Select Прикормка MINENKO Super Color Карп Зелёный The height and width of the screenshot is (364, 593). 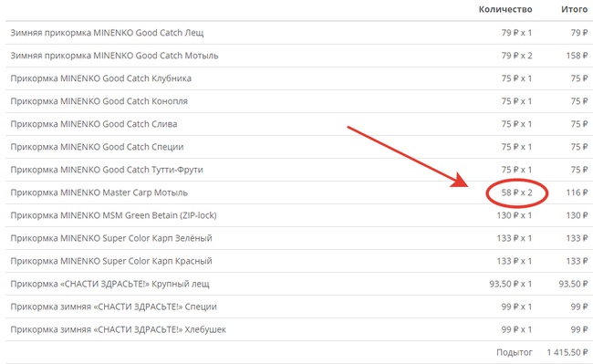[x=111, y=238]
